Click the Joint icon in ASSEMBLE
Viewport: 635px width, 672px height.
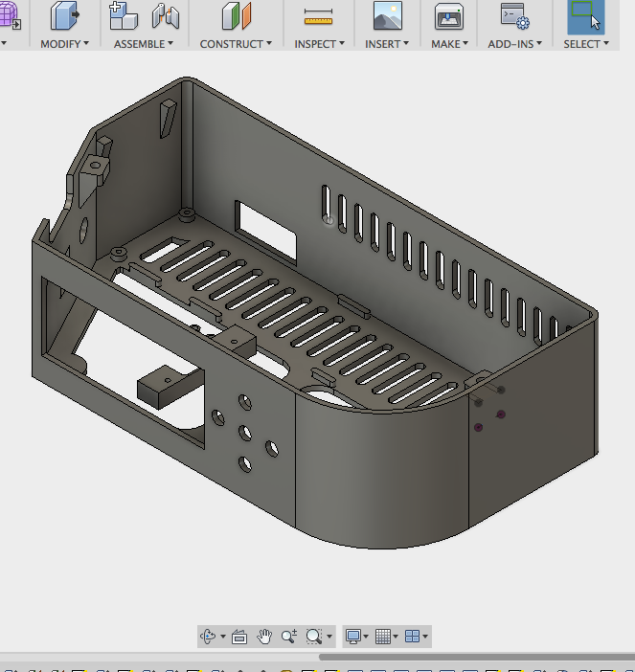click(x=166, y=16)
